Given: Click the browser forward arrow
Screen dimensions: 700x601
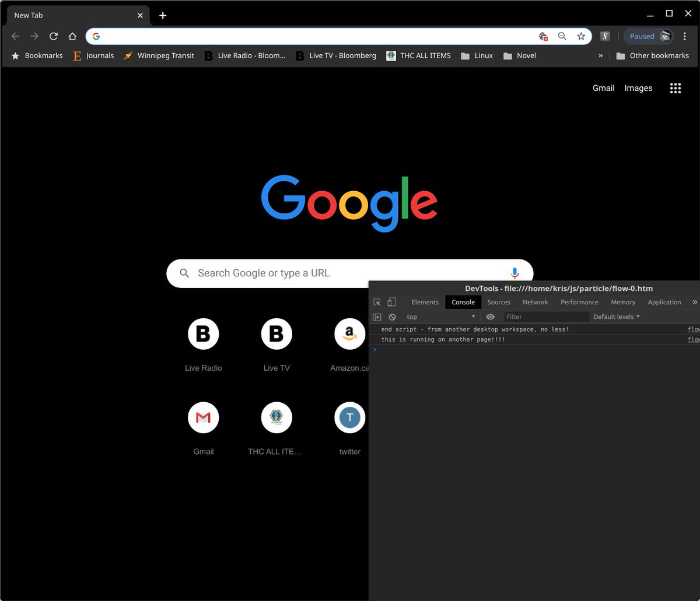Looking at the screenshot, I should pos(34,36).
